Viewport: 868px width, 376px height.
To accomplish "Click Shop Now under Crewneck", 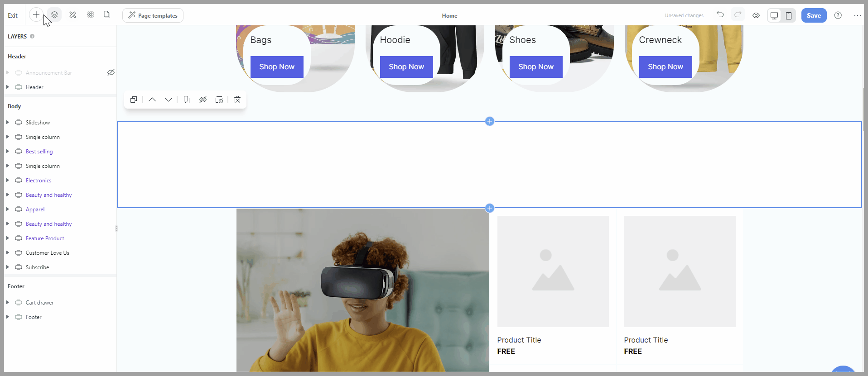I will (x=665, y=67).
